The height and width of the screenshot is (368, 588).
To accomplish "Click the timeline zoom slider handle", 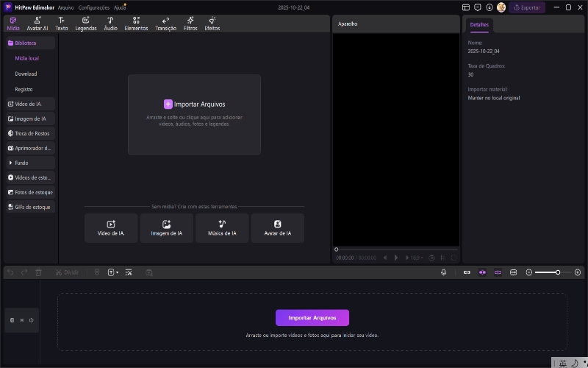I will point(558,272).
